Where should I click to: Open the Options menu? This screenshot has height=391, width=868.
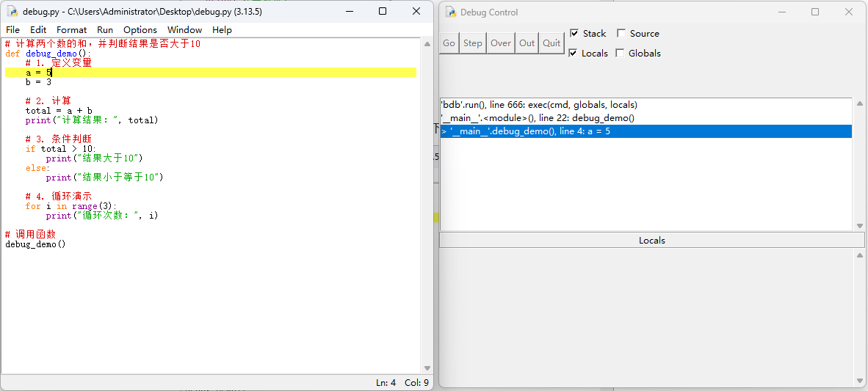pos(140,30)
